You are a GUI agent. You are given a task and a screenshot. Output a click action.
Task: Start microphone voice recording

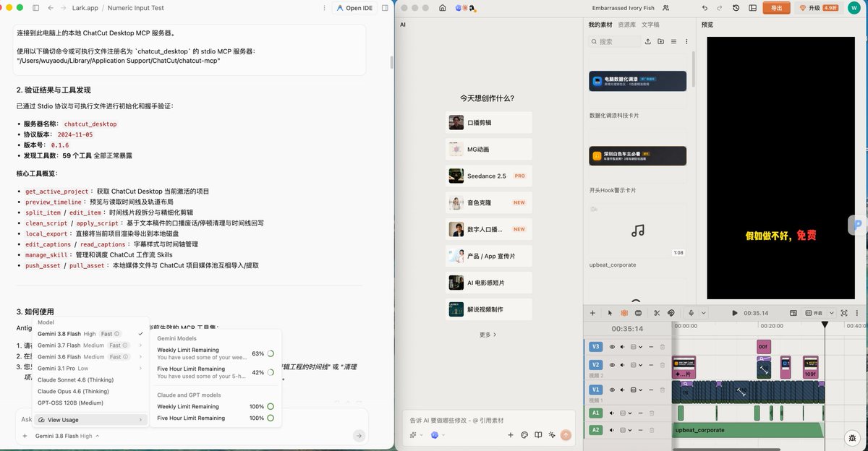coord(691,313)
